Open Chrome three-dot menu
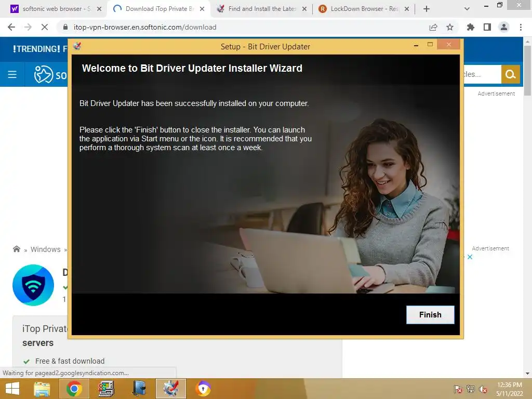The height and width of the screenshot is (399, 532). pos(521,27)
